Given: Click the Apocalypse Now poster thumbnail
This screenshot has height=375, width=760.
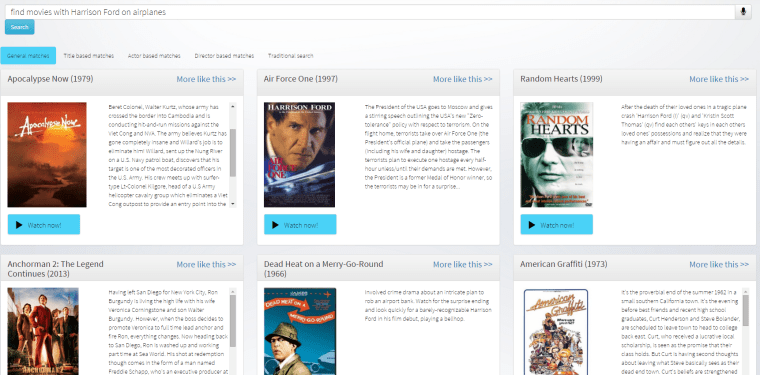Looking at the screenshot, I should [x=47, y=155].
